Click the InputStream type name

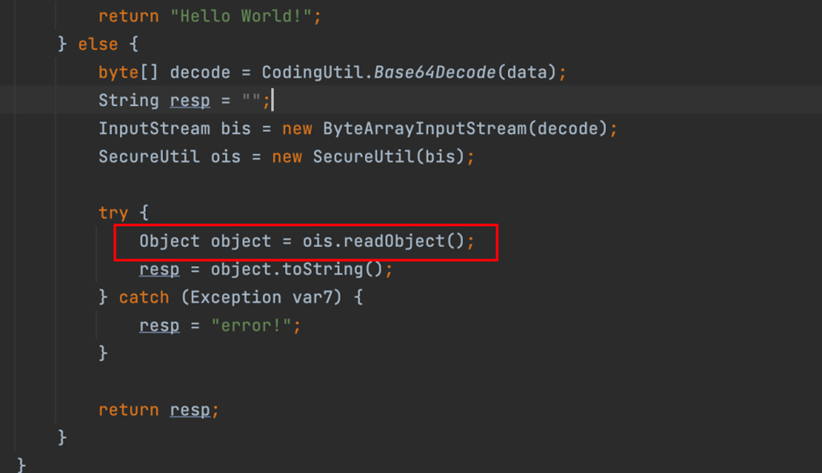point(154,129)
